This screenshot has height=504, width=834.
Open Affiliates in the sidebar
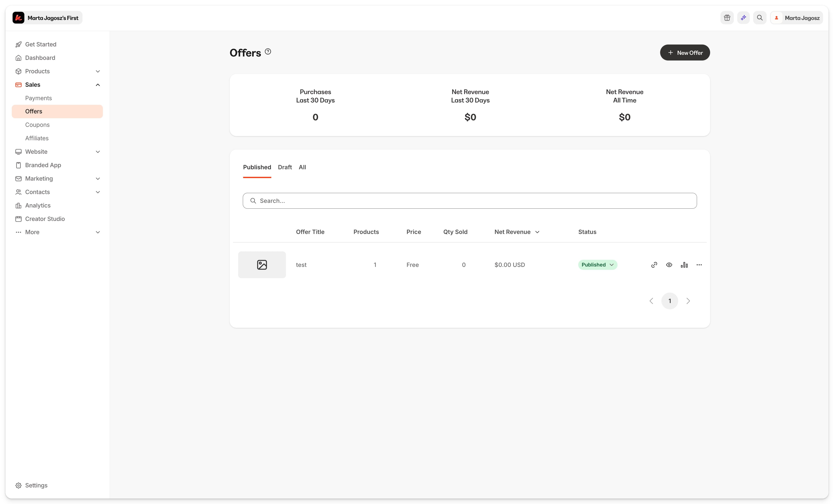tap(57, 138)
